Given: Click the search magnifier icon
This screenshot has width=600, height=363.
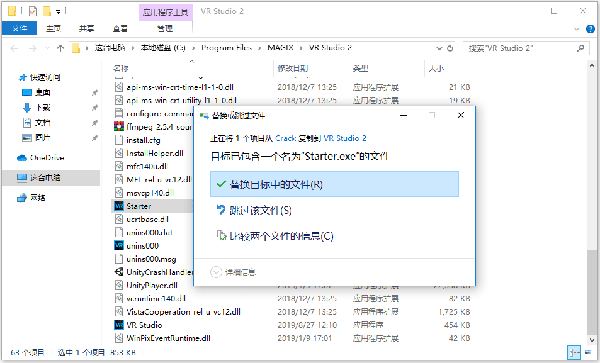Looking at the screenshot, I should (x=580, y=48).
